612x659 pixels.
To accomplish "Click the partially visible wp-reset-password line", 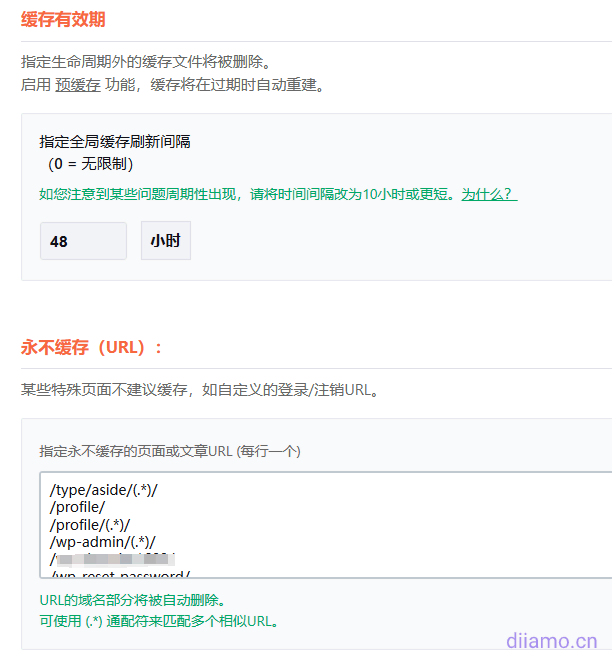I will coord(120,574).
